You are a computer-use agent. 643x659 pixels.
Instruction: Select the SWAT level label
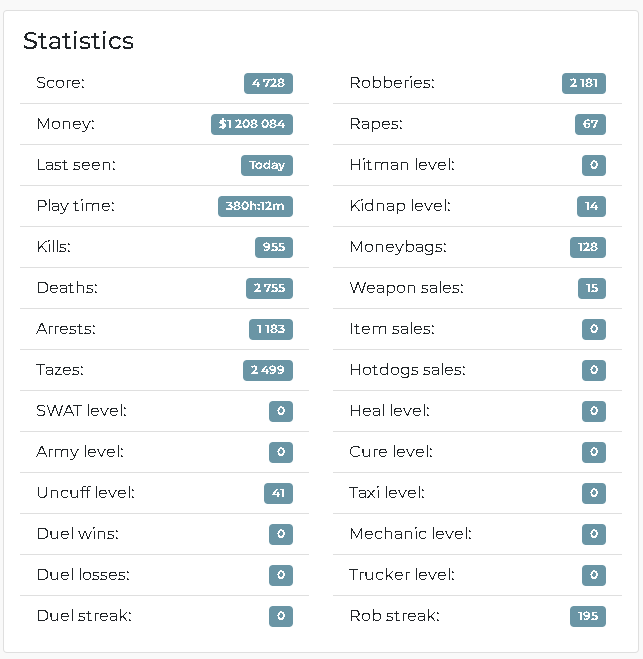click(81, 411)
